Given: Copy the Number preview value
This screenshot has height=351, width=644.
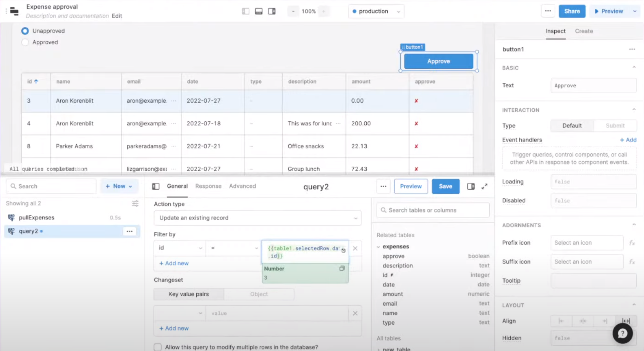Looking at the screenshot, I should tap(342, 269).
